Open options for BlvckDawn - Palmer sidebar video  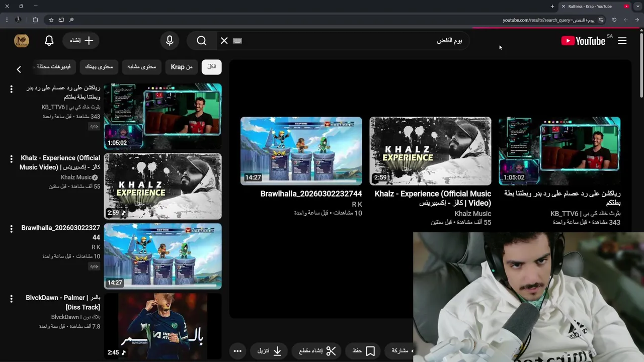tap(11, 299)
